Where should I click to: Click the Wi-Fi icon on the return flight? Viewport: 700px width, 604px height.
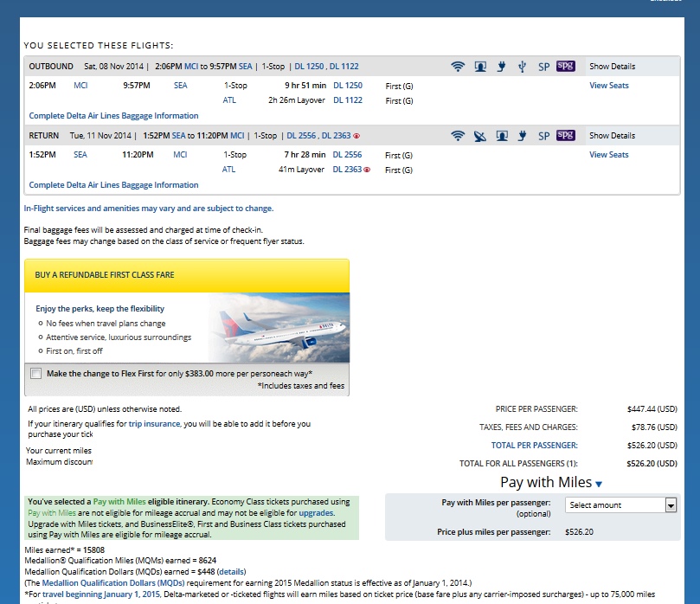click(458, 136)
